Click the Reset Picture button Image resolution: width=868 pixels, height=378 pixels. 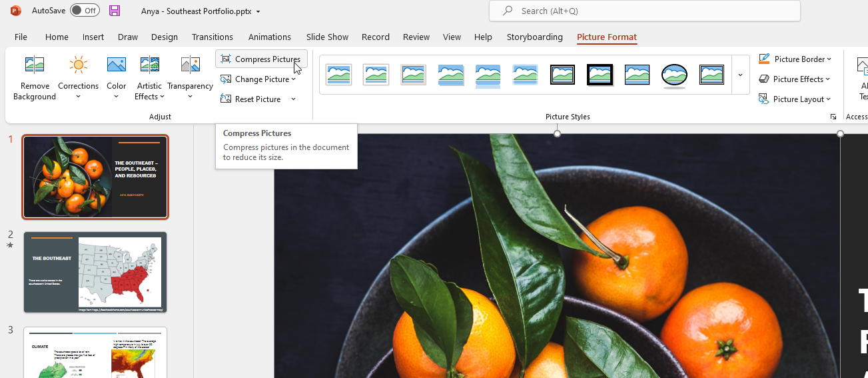(x=251, y=99)
